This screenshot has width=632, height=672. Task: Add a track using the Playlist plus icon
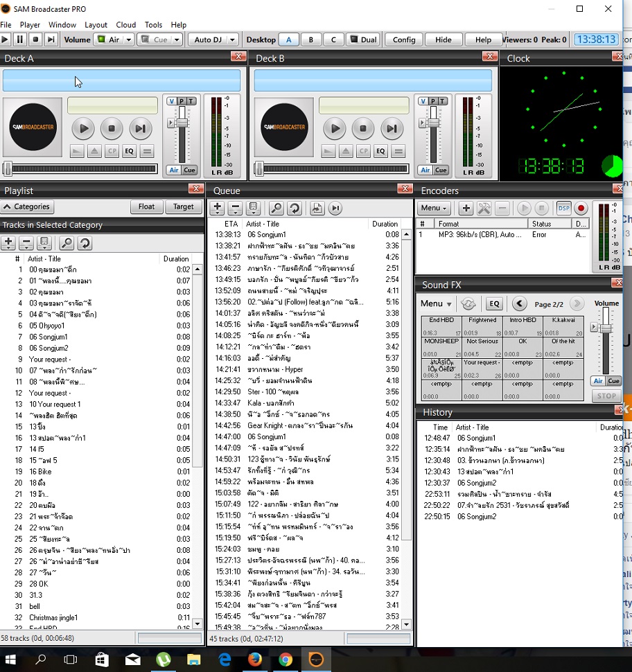pos(8,243)
